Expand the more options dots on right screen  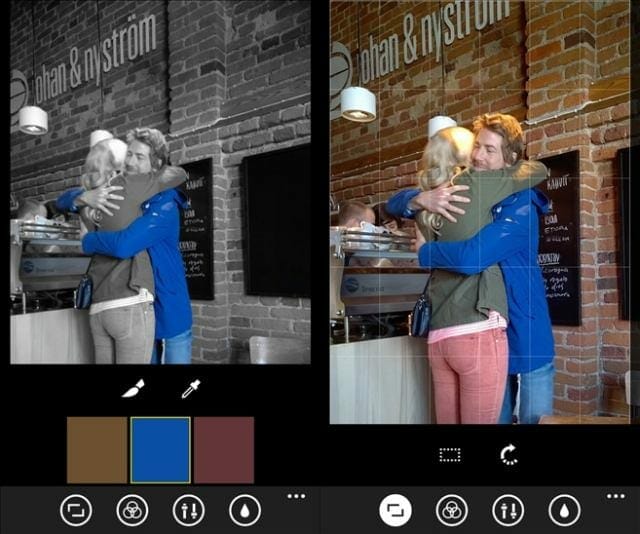pyautogui.click(x=616, y=496)
